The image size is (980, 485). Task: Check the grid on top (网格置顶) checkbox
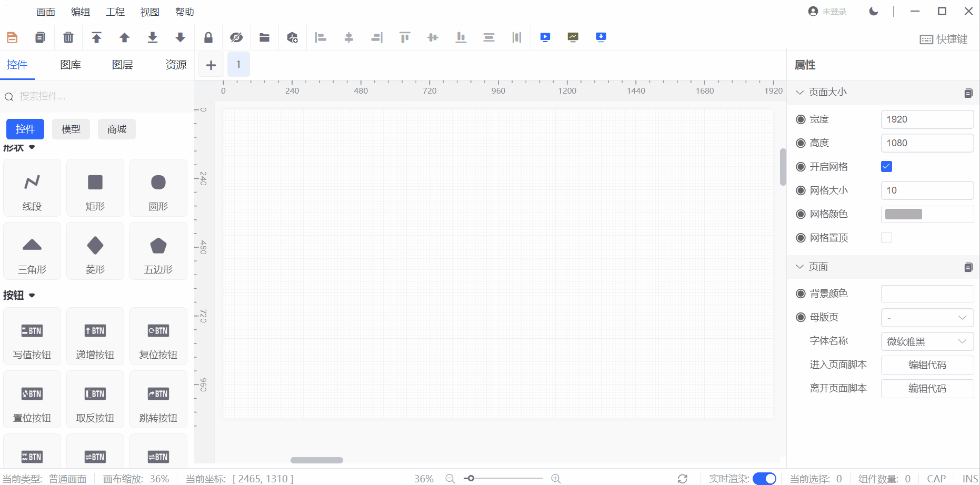[886, 238]
